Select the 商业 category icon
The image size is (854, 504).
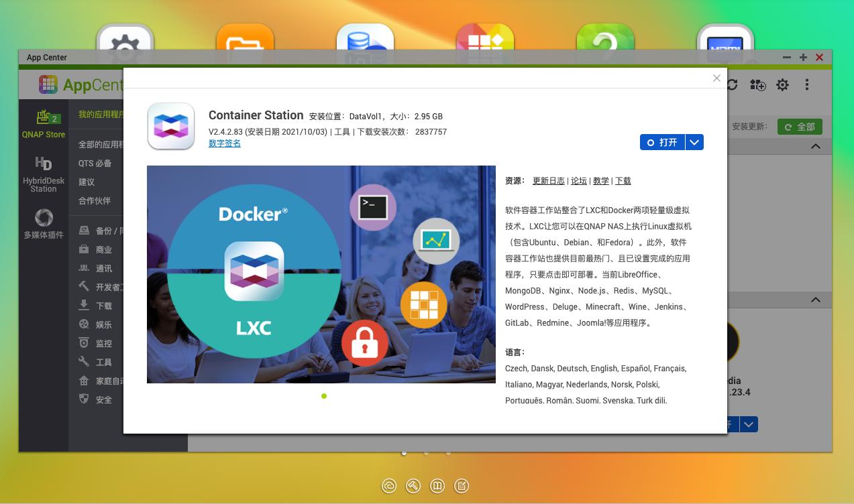pos(84,249)
